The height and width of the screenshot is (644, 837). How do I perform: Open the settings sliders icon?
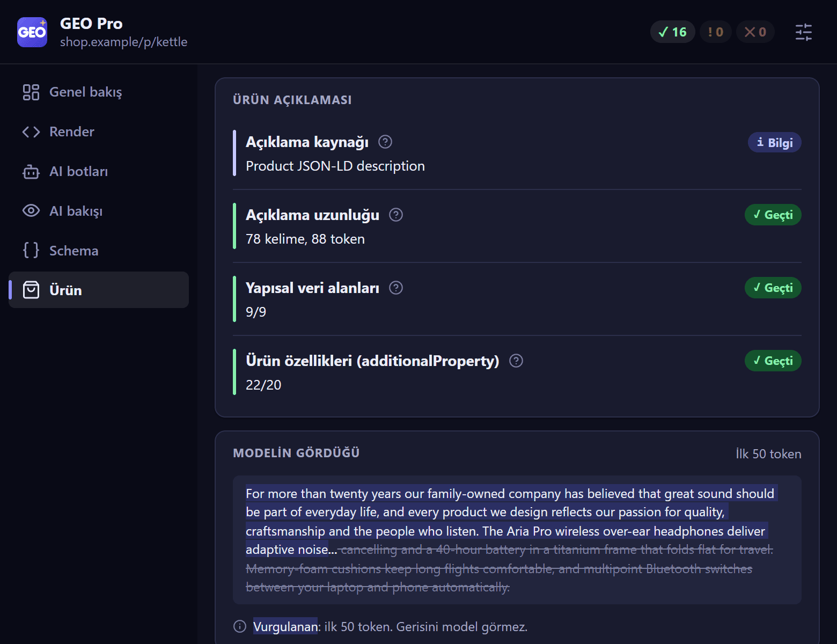coord(803,32)
